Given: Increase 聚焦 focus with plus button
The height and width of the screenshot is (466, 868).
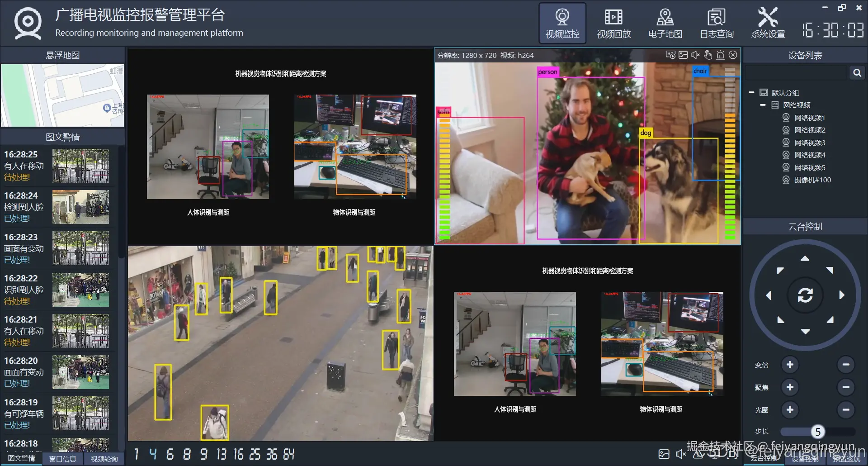Looking at the screenshot, I should (x=790, y=387).
